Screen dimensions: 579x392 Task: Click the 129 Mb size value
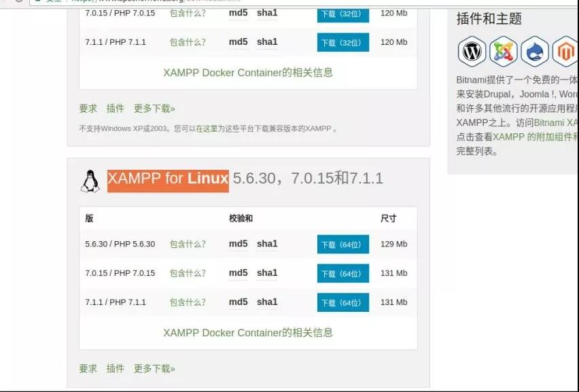[394, 244]
